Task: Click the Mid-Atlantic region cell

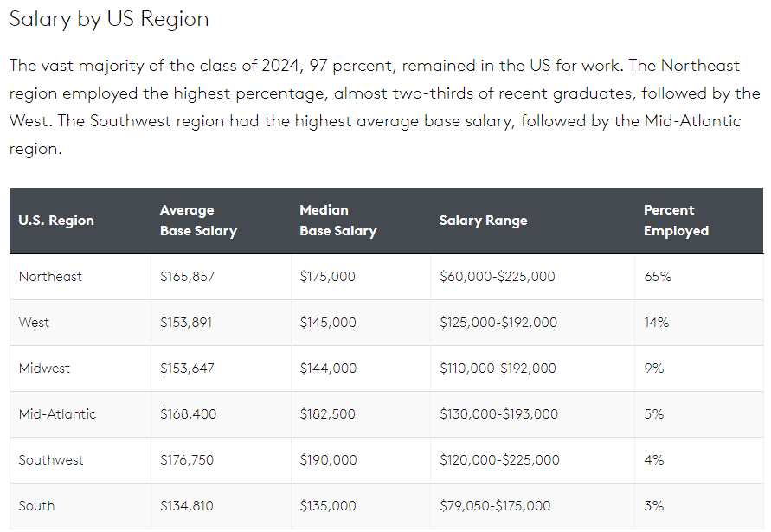Action: [x=57, y=414]
